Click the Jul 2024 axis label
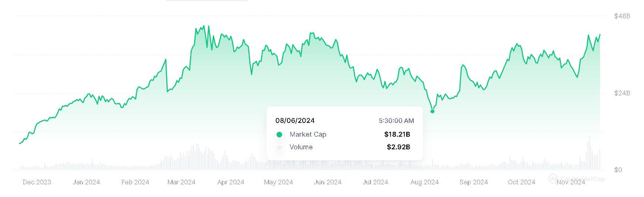Viewport: 644px width, 197px height. pyautogui.click(x=375, y=182)
